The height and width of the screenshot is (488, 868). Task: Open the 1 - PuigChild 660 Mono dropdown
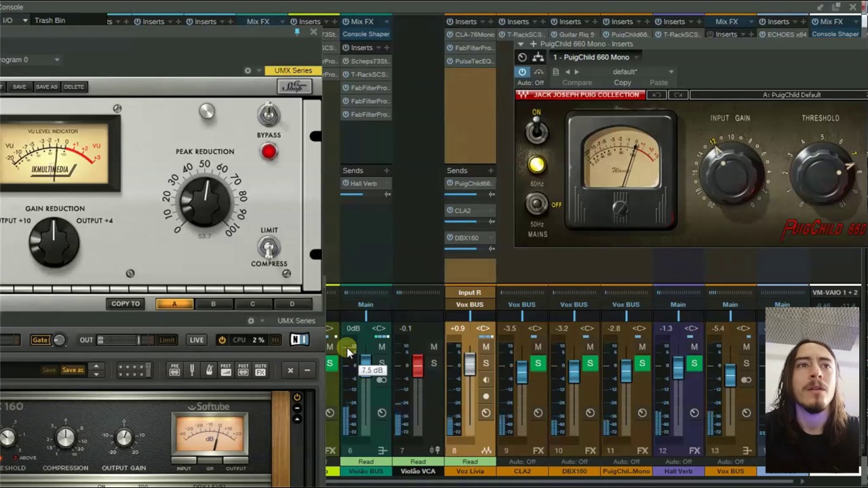click(595, 57)
